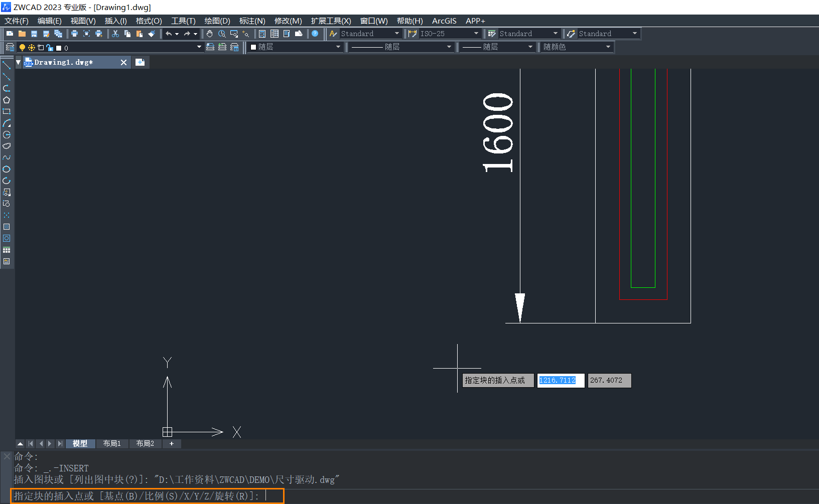Select the Point tool
The height and width of the screenshot is (504, 819).
(x=7, y=215)
